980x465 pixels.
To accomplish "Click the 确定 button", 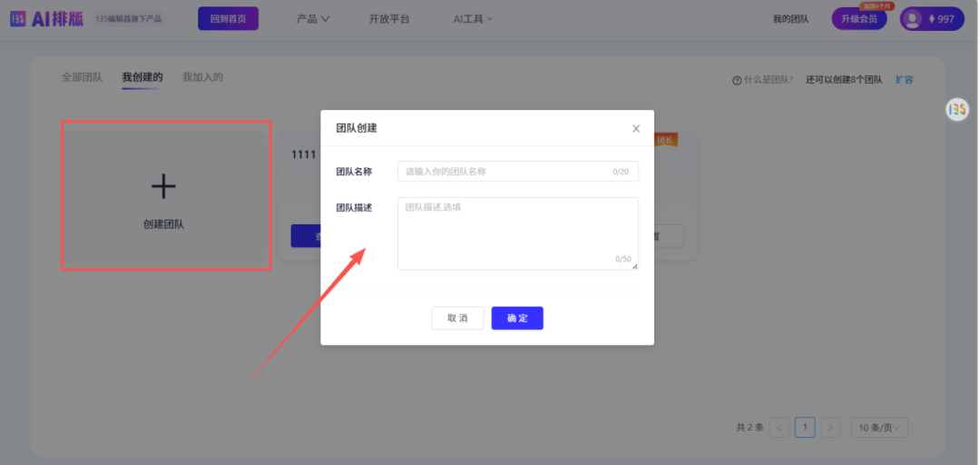I will [x=517, y=318].
